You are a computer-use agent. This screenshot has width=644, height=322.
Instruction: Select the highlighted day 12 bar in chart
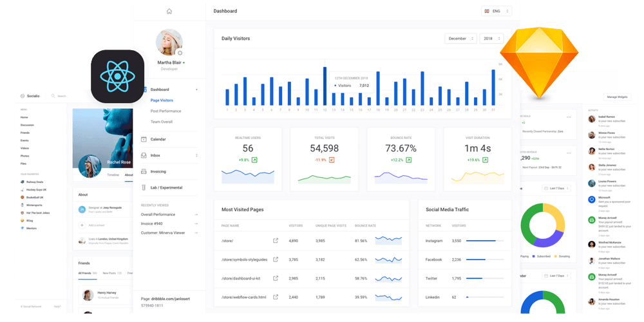325,86
